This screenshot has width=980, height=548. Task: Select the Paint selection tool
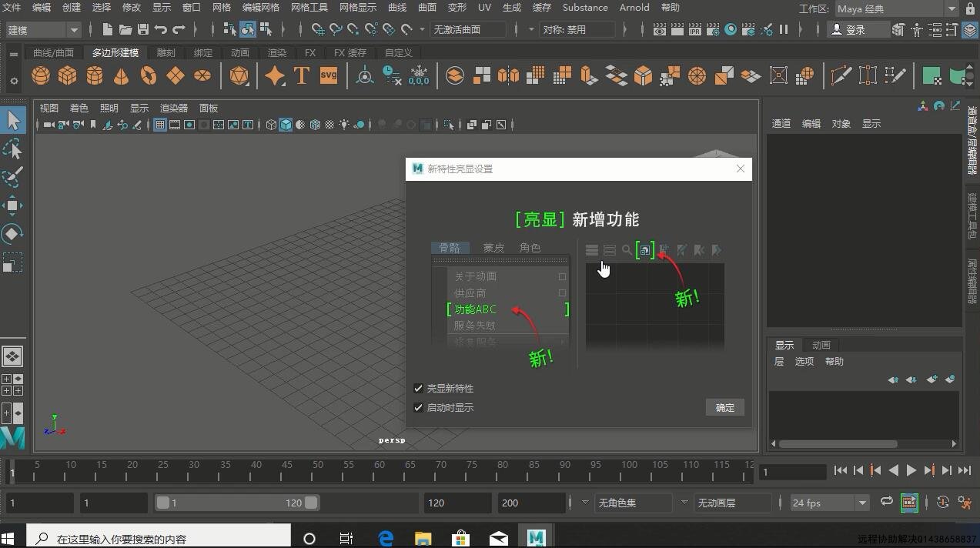[x=13, y=177]
